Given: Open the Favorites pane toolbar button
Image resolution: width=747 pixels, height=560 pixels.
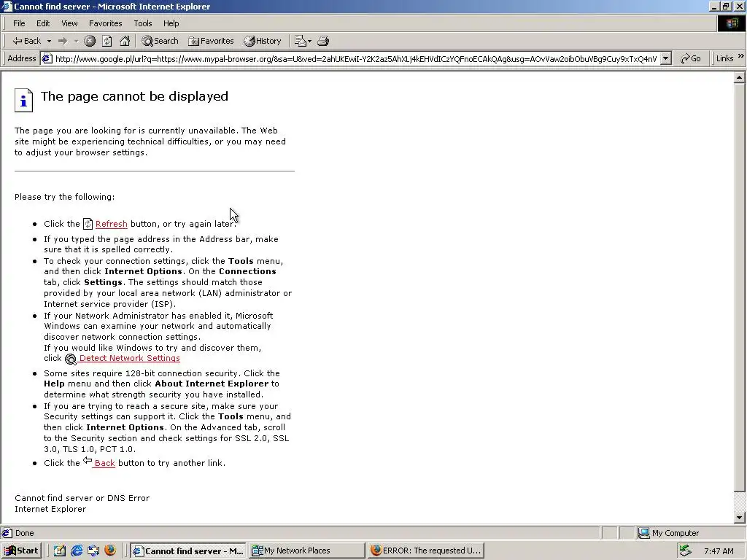Looking at the screenshot, I should [x=211, y=41].
